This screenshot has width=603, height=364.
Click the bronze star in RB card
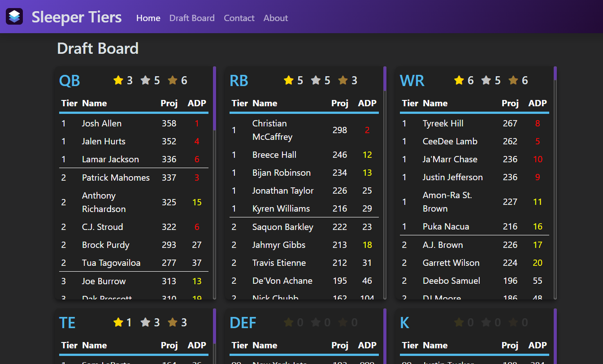pos(343,80)
